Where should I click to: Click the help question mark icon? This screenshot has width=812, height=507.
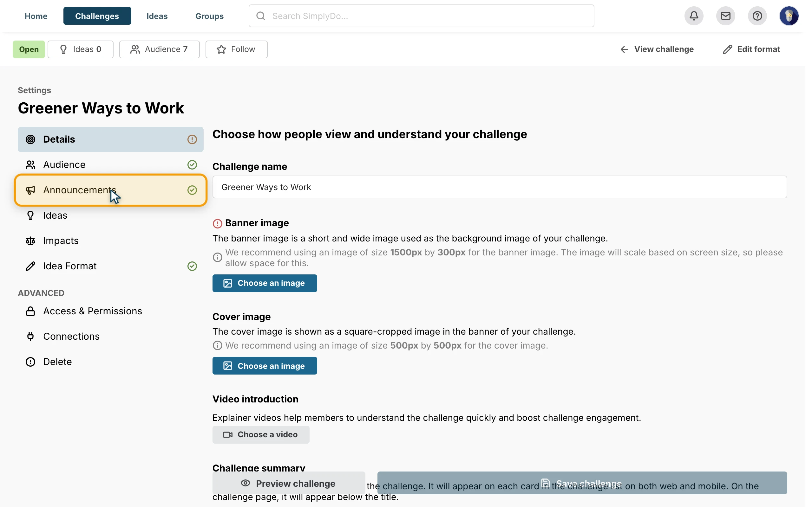coord(757,16)
